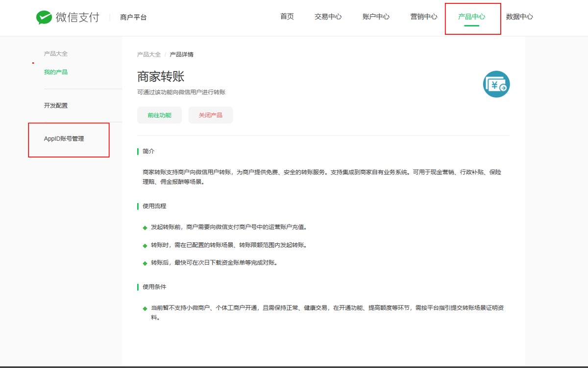Open the 数据中心 navigation tab

click(519, 17)
